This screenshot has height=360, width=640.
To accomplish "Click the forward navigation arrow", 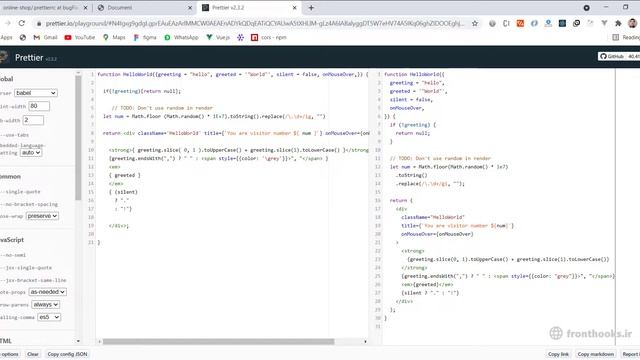I will tap(7, 23).
